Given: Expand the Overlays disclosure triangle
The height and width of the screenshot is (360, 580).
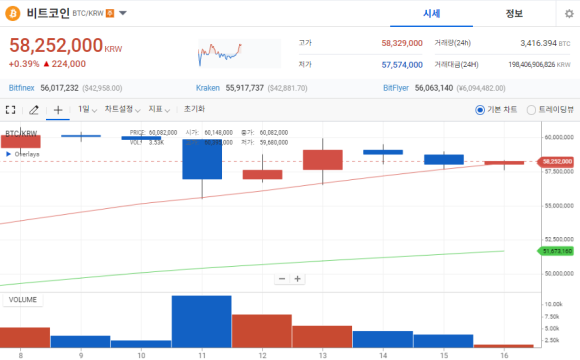Looking at the screenshot, I should click(x=8, y=154).
